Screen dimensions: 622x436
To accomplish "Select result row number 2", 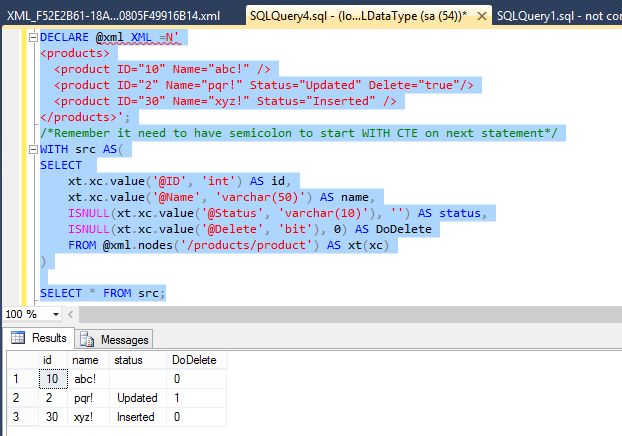I will point(23,398).
